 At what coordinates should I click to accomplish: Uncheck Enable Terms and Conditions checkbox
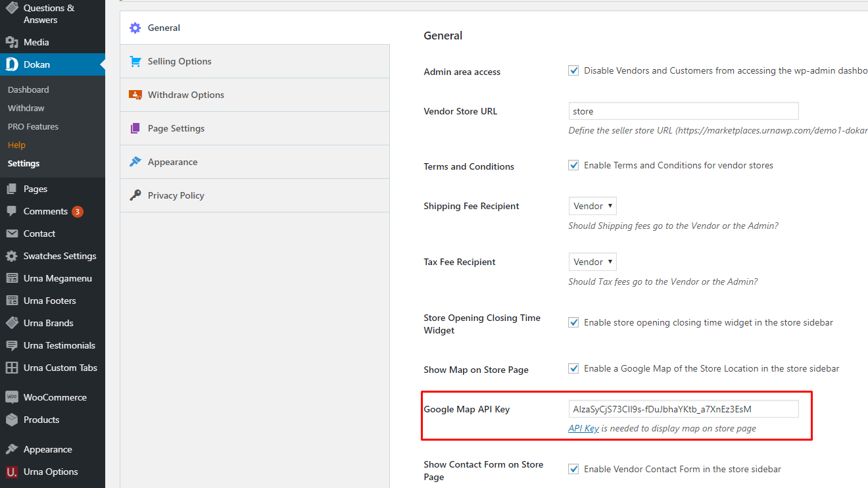point(573,165)
